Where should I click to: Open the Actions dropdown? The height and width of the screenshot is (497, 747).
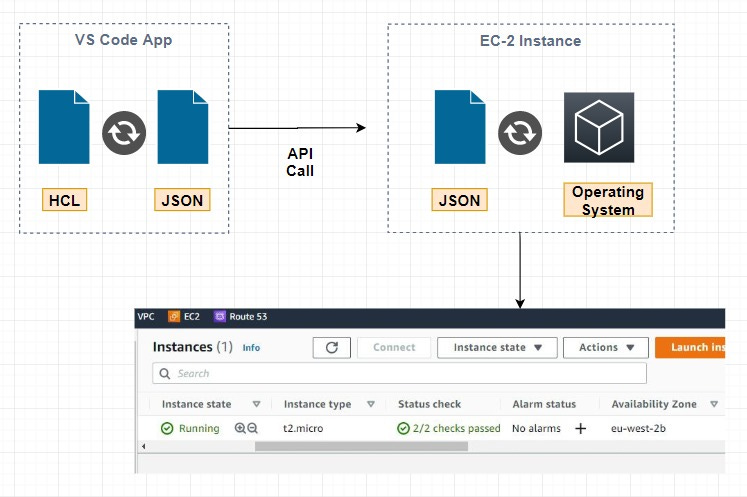(x=606, y=347)
